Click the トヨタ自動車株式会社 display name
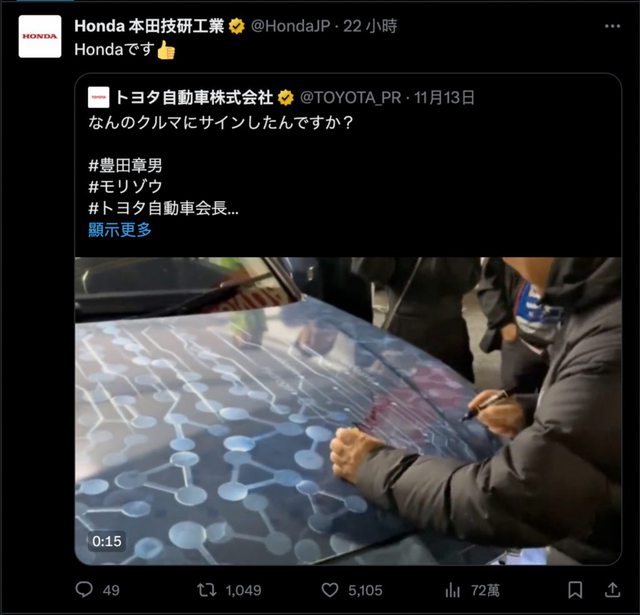Image resolution: width=640 pixels, height=615 pixels. click(x=194, y=98)
